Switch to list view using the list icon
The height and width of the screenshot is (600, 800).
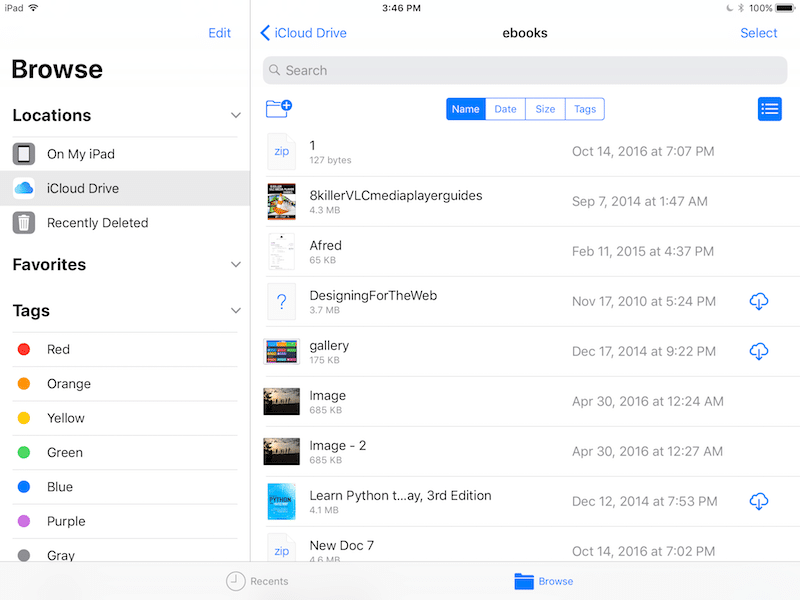(769, 109)
